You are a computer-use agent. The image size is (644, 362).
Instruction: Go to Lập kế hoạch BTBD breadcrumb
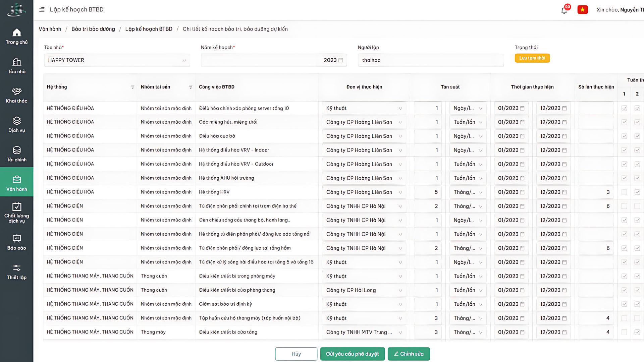coord(149,29)
